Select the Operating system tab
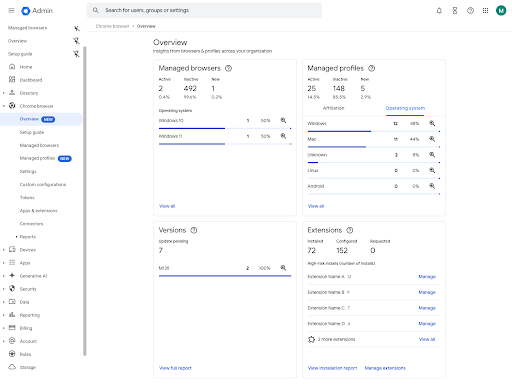 tap(405, 108)
